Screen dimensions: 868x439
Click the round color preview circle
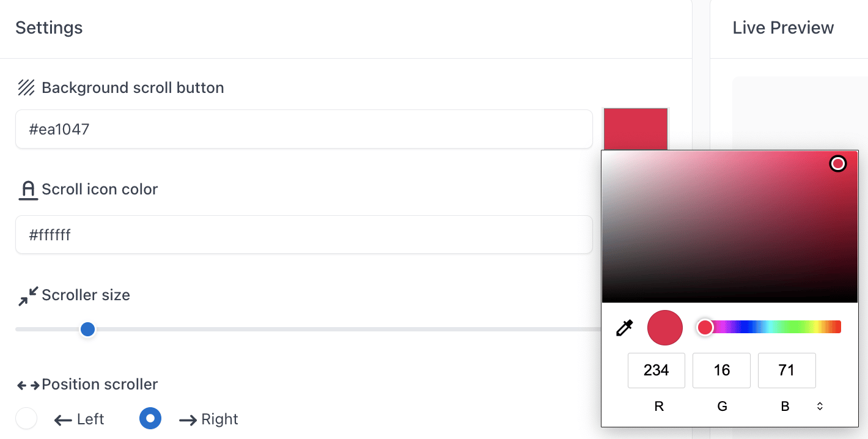pos(665,328)
